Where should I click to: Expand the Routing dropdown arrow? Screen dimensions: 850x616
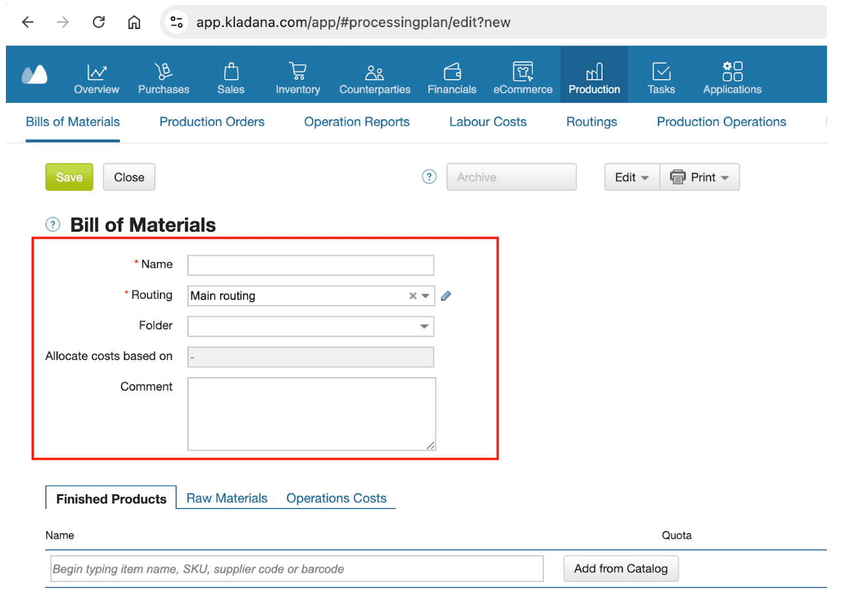tap(425, 296)
